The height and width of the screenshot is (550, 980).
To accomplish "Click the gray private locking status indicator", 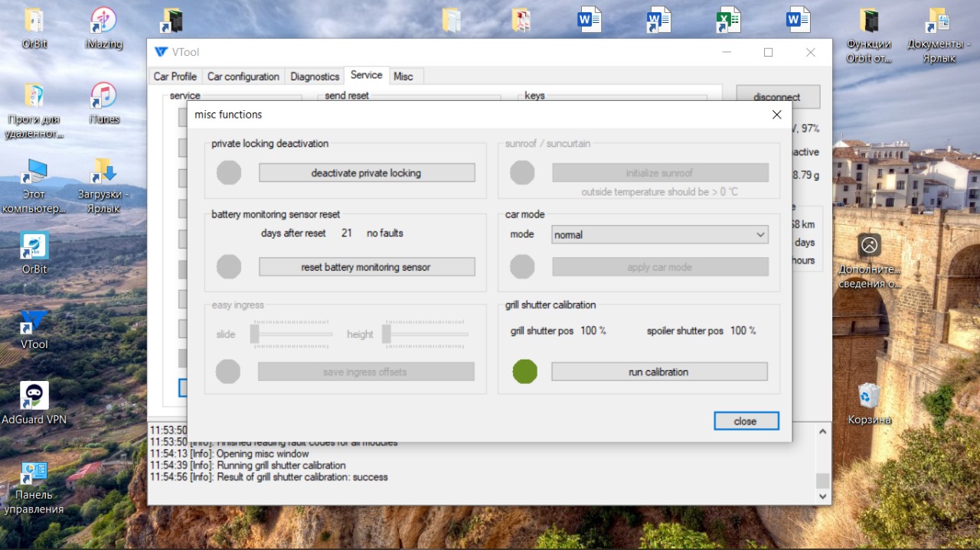I will [229, 173].
